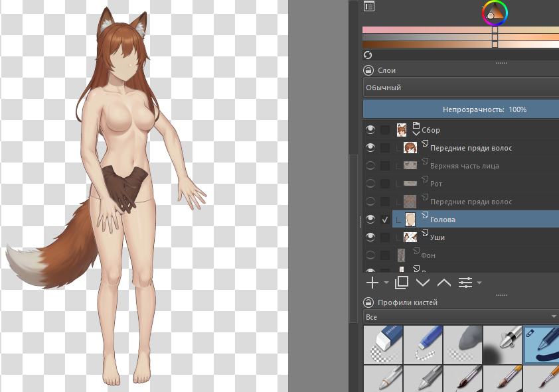Screen dimensions: 559x392
Task: Uncheck the Голова layer selection checkbox
Action: [385, 220]
